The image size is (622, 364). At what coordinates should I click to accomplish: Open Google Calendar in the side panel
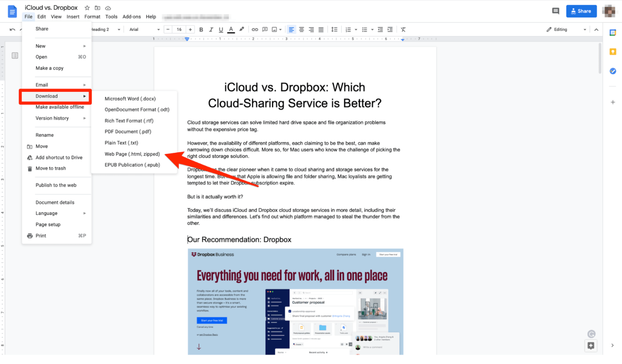(x=613, y=33)
